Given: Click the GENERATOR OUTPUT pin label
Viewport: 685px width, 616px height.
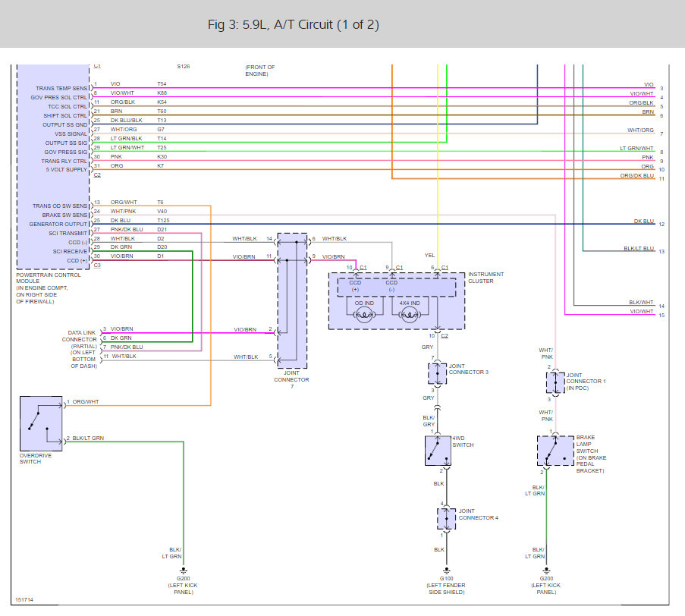Looking at the screenshot, I should tap(58, 224).
